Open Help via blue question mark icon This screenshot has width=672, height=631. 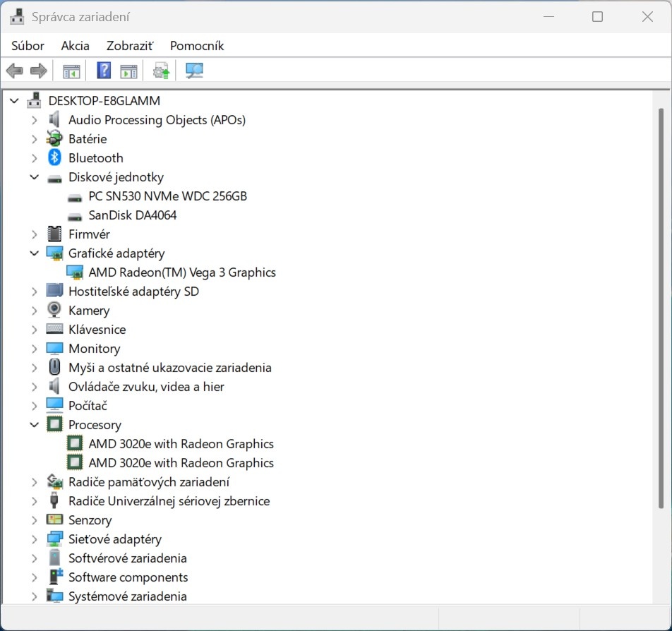tap(104, 71)
